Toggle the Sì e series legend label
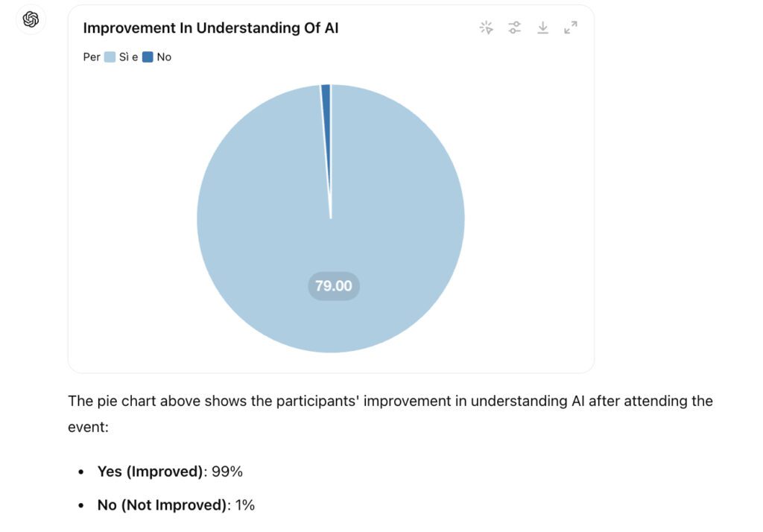The image size is (763, 532). pos(128,57)
